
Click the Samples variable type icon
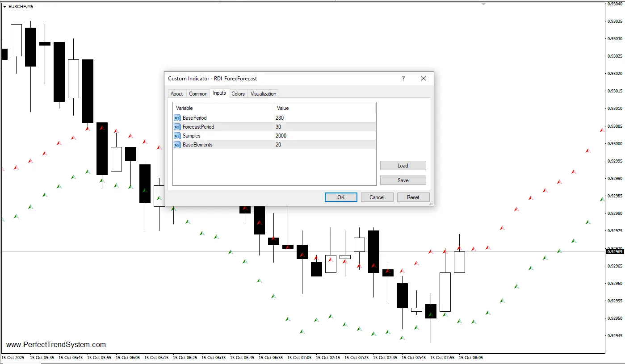pos(177,136)
